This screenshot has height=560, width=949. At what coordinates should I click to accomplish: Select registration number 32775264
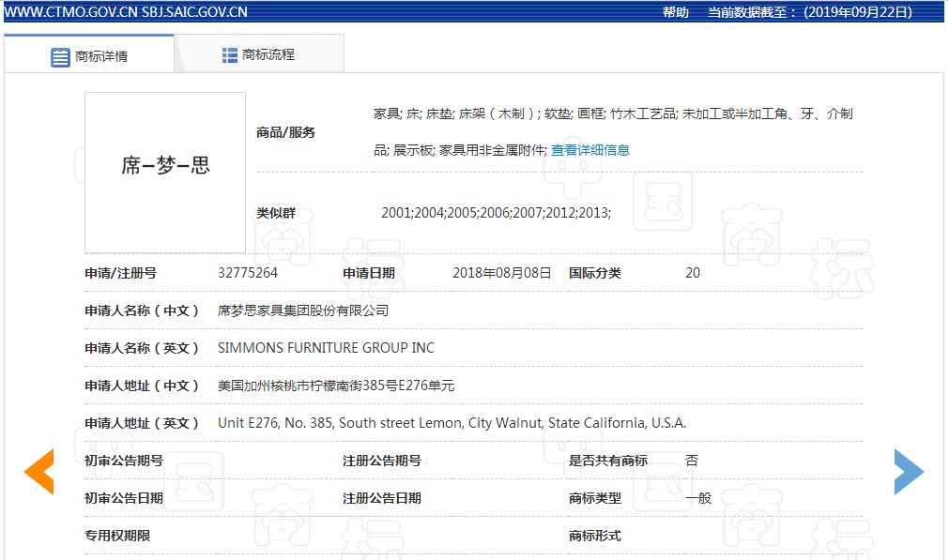pyautogui.click(x=248, y=273)
